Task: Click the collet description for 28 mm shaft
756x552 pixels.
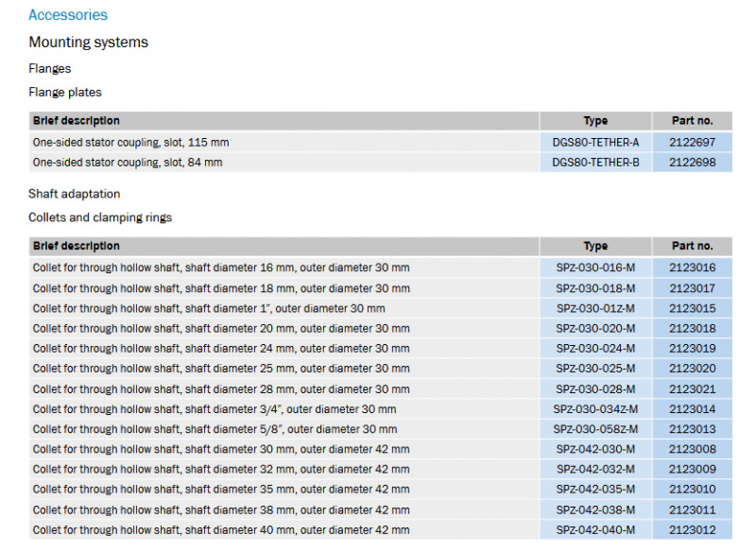Action: click(221, 389)
